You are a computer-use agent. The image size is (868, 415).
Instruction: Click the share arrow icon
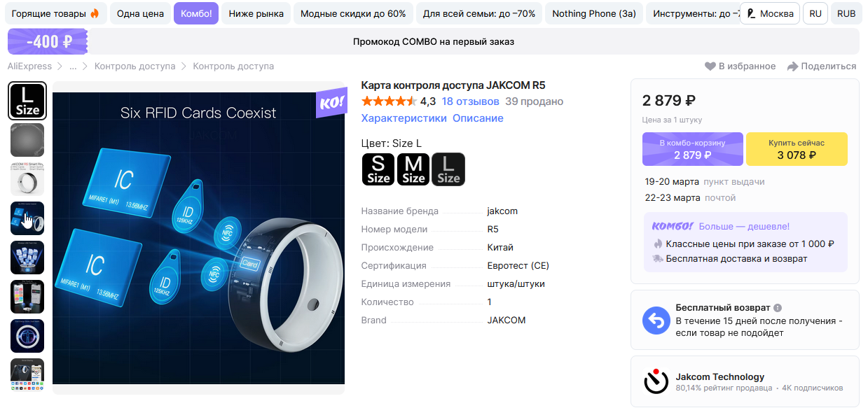(792, 66)
